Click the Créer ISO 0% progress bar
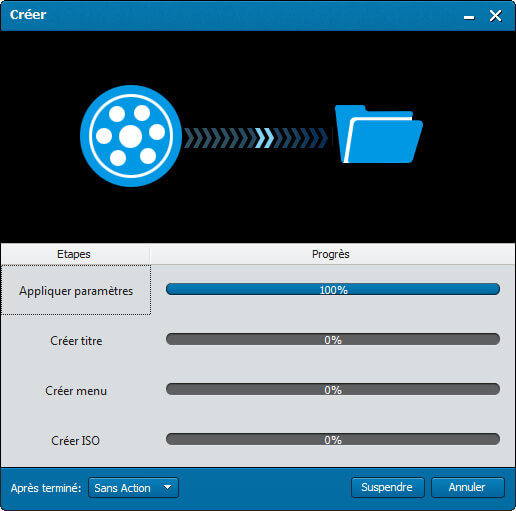 (x=333, y=439)
